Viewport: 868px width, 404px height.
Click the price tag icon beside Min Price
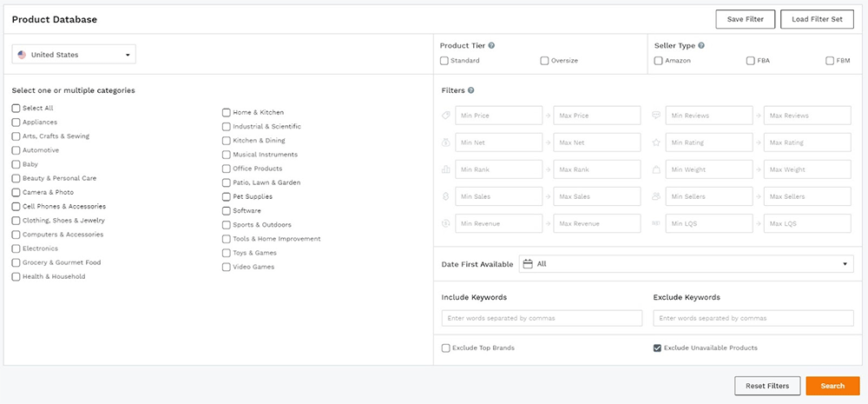click(446, 116)
